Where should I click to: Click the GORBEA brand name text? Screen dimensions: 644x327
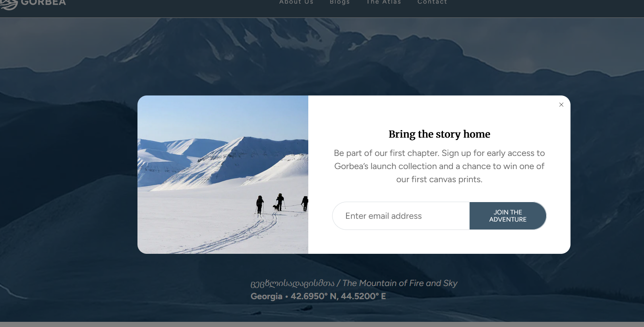(x=43, y=2)
